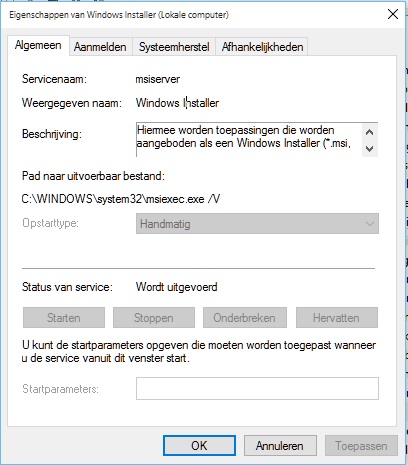Click inside the Beschrijving text box
This screenshot has width=408, height=465.
click(249, 140)
